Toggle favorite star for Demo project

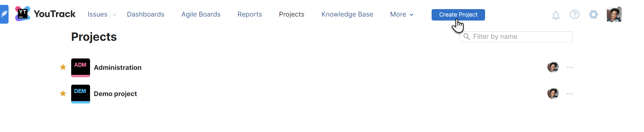click(x=63, y=94)
